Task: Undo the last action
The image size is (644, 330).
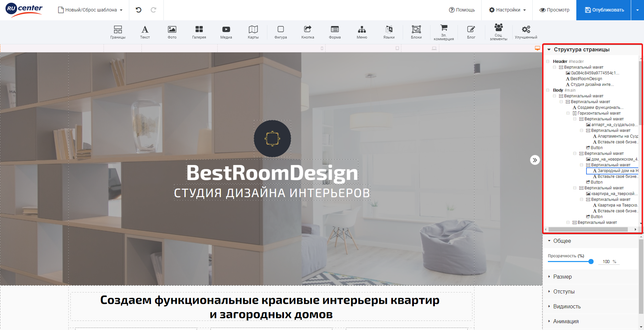Action: click(138, 10)
